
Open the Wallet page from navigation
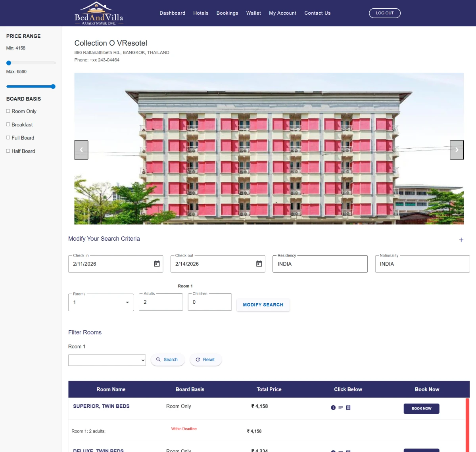point(253,13)
